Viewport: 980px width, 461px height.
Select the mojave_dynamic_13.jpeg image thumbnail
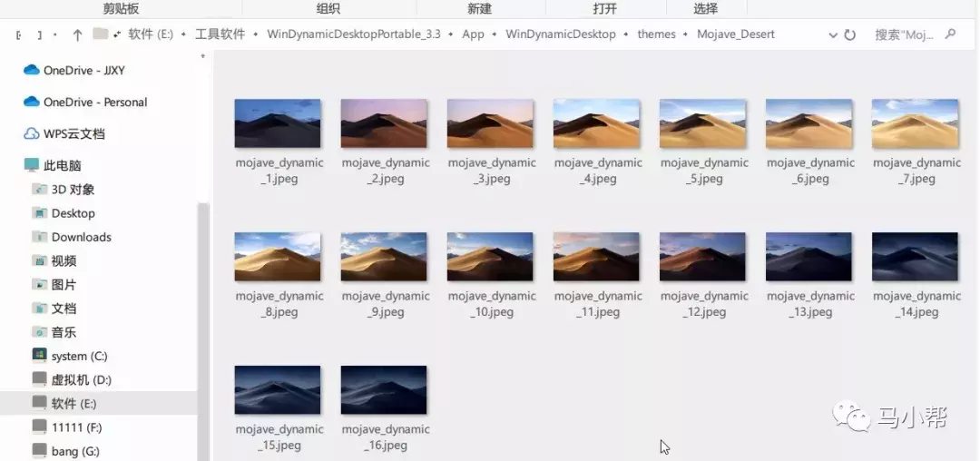tap(808, 257)
